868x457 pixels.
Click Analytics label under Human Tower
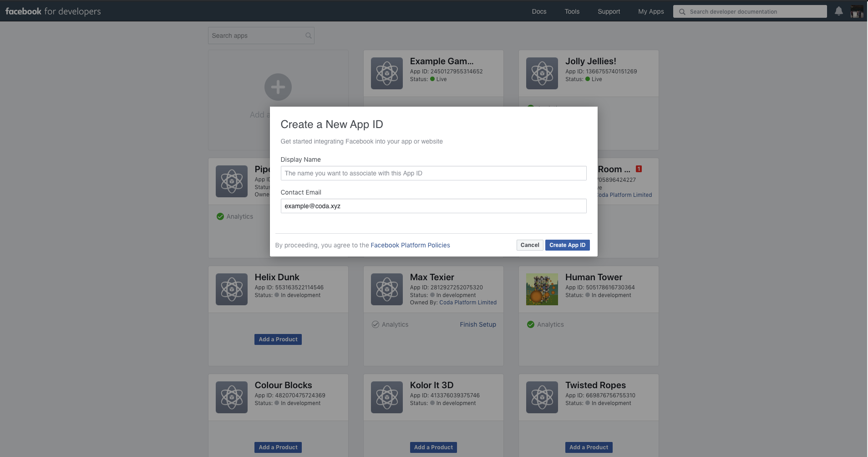pyautogui.click(x=550, y=324)
